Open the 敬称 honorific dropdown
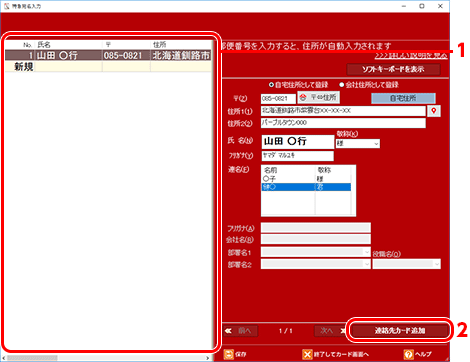The height and width of the screenshot is (362, 470). click(358, 144)
